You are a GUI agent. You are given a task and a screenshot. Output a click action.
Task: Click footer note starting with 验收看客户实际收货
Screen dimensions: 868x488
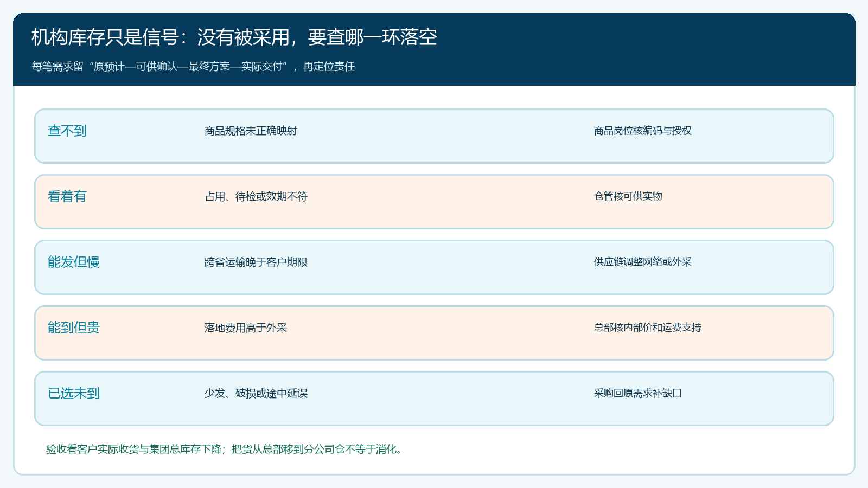click(x=224, y=449)
